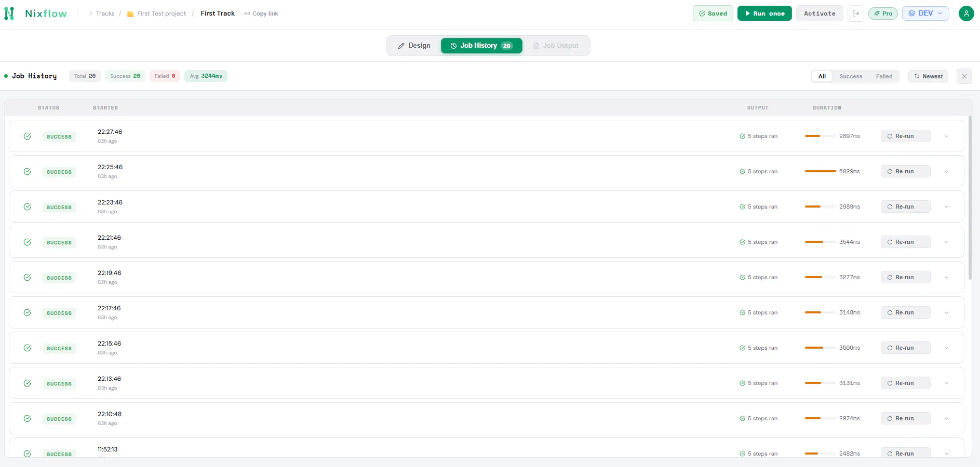Click success check icon for 22:17:46 job
This screenshot has height=467, width=980.
point(28,313)
